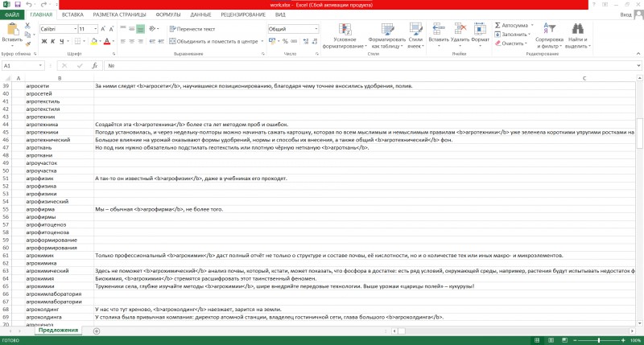Screen dimensions: 644x345
Task: Switch to page layout view icon
Action: (551, 340)
